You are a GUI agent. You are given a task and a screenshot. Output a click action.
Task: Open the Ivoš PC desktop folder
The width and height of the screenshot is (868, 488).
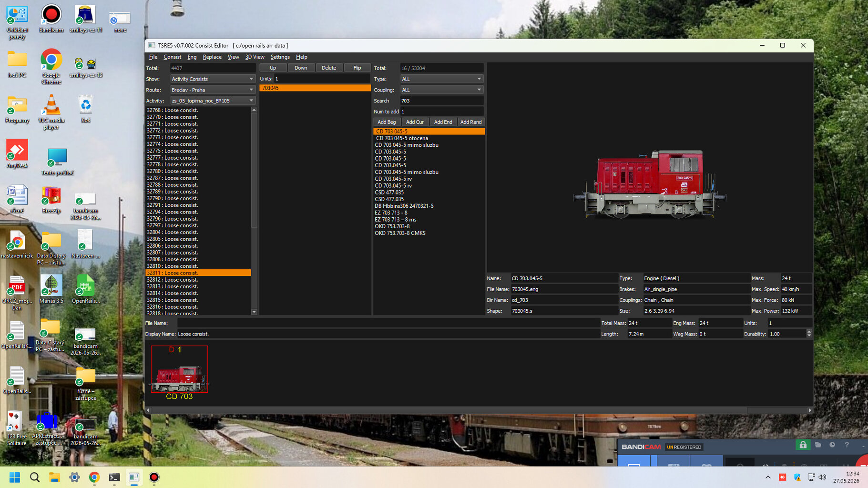pyautogui.click(x=17, y=64)
